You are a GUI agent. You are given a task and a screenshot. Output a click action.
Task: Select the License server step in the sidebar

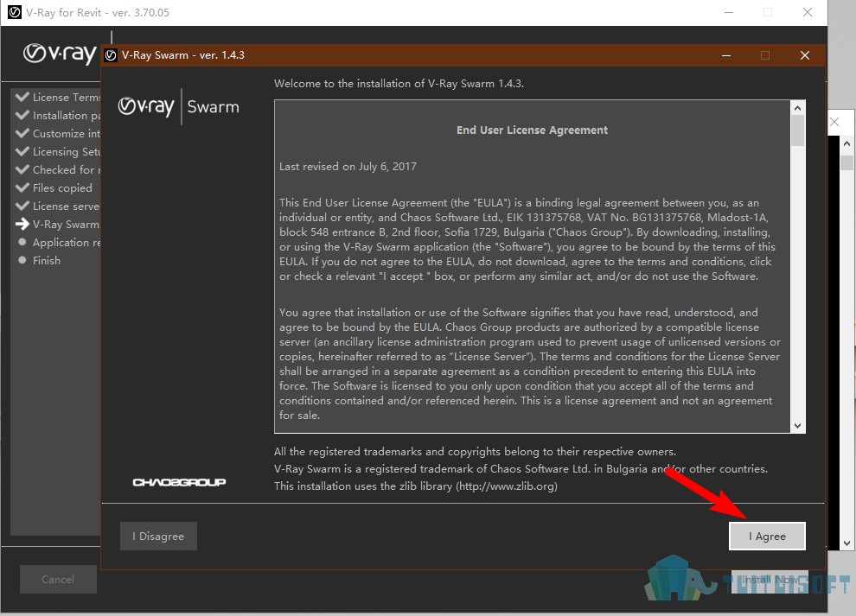point(67,206)
